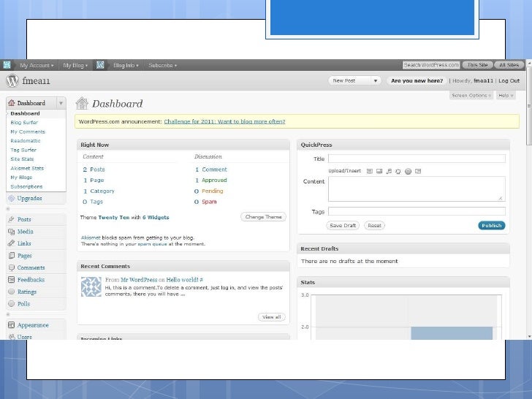Image resolution: width=532 pixels, height=399 pixels.
Task: Click the Add Image icon in QuickPress
Action: pos(370,171)
